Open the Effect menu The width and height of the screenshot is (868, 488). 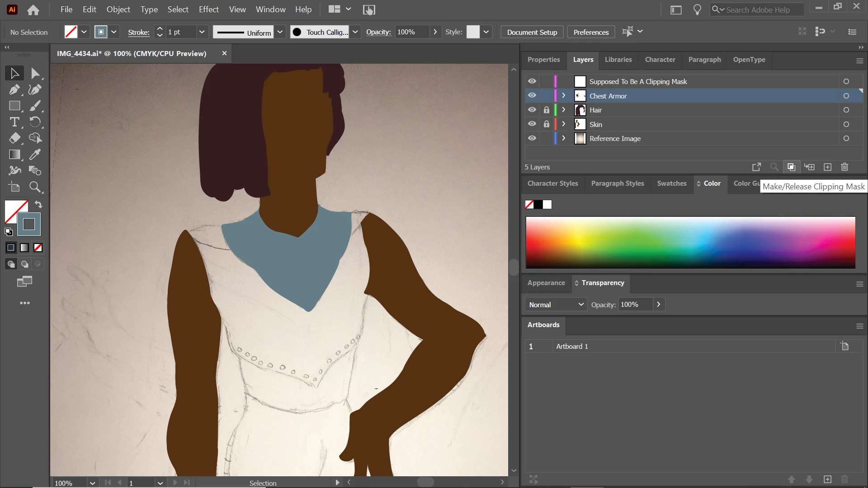point(208,9)
